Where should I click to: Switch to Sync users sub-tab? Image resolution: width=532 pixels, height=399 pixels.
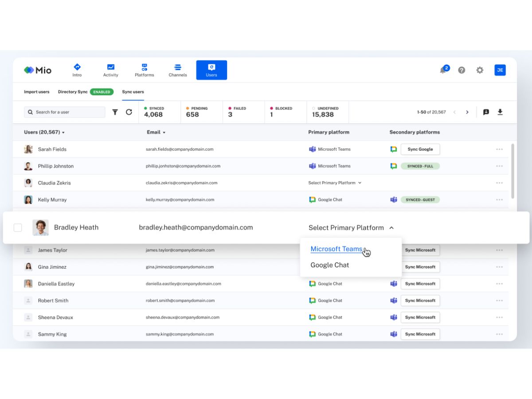coord(133,92)
